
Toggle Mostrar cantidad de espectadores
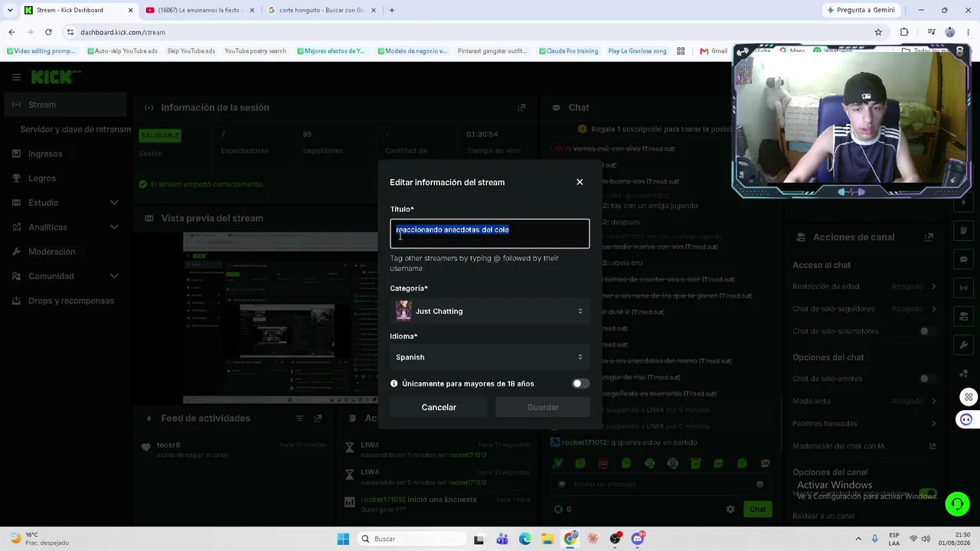pyautogui.click(x=928, y=494)
